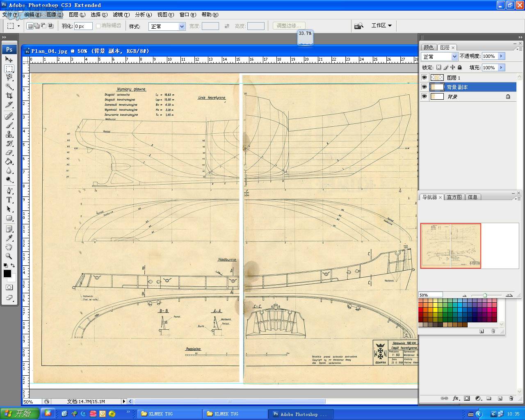This screenshot has width=525, height=420.
Task: Select the Notes tool
Action: (x=9, y=229)
